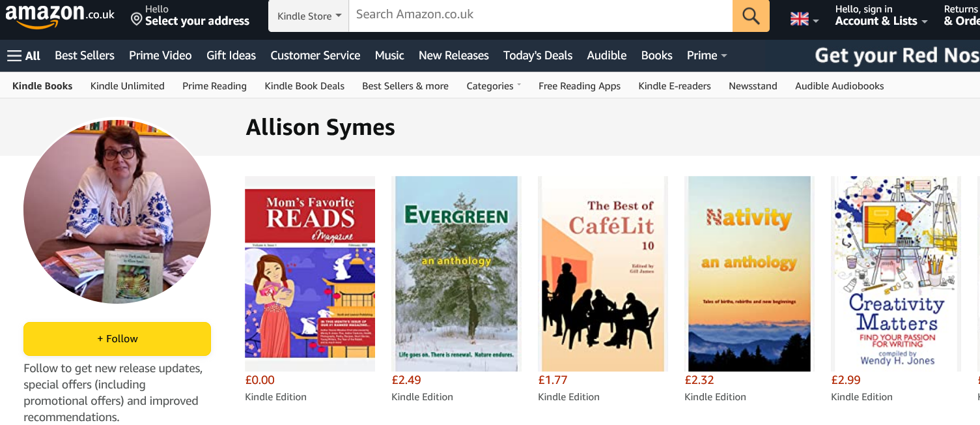Screen dimensions: 980x425
Task: Open the Audible navigation item
Action: click(606, 55)
